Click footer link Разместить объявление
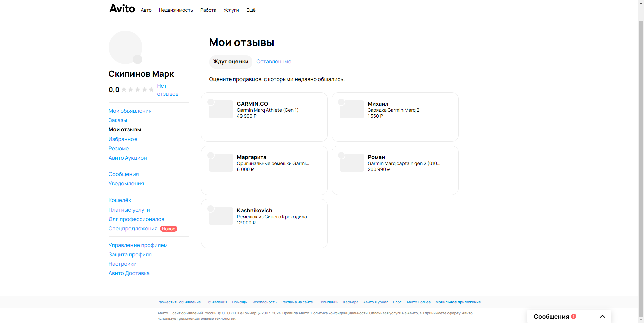 click(x=179, y=302)
